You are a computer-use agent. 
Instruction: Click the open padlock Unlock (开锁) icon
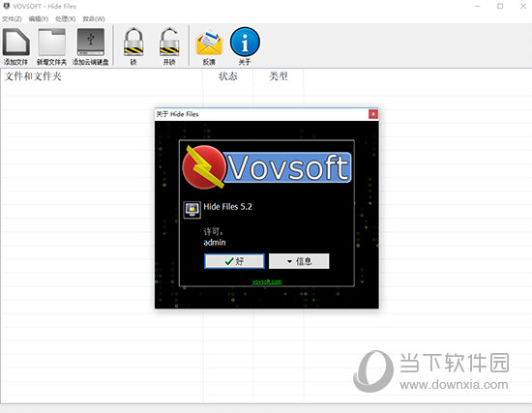tap(169, 42)
